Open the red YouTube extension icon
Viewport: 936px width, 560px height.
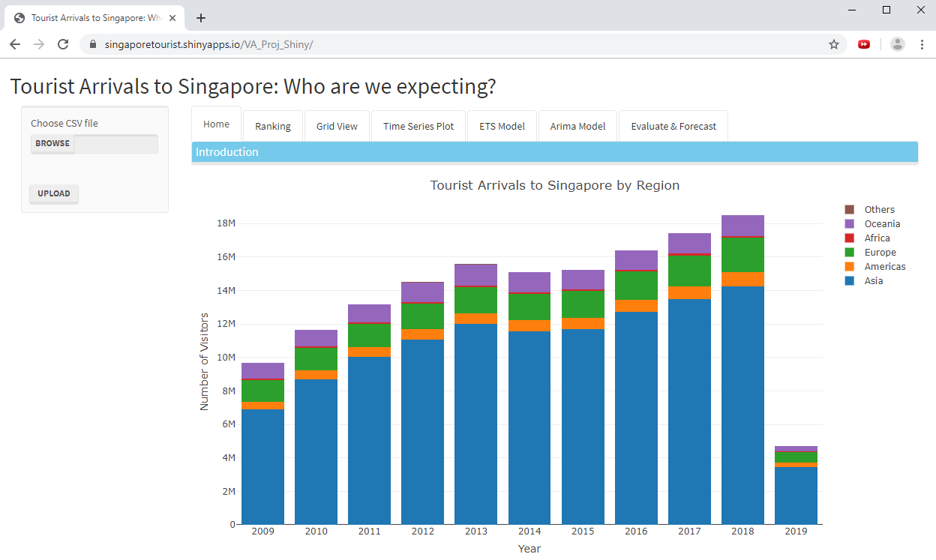click(864, 44)
